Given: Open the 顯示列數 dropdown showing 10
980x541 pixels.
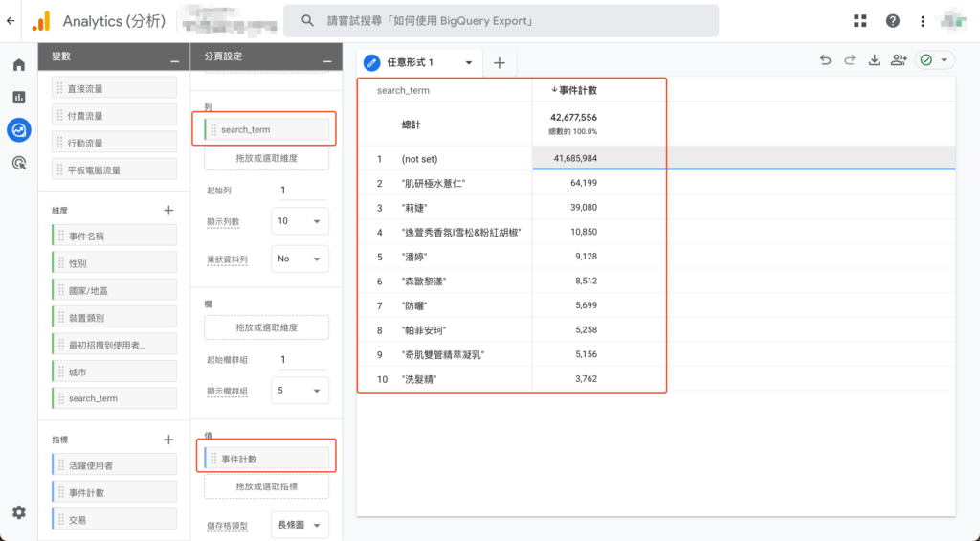Looking at the screenshot, I should coord(300,221).
